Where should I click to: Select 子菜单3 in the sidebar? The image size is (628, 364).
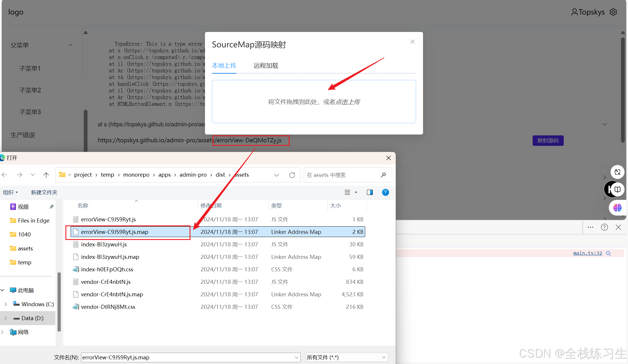pyautogui.click(x=30, y=112)
